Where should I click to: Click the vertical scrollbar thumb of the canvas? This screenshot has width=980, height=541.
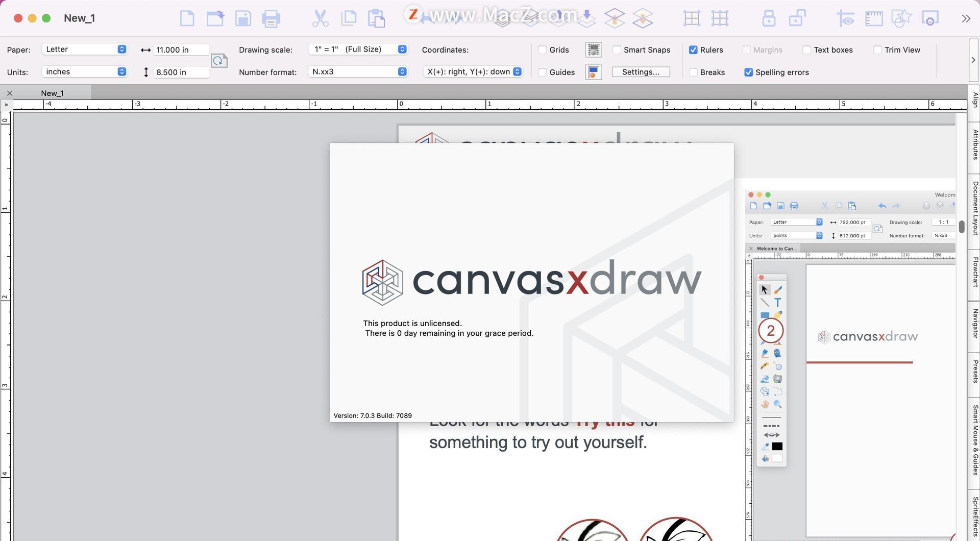click(962, 227)
